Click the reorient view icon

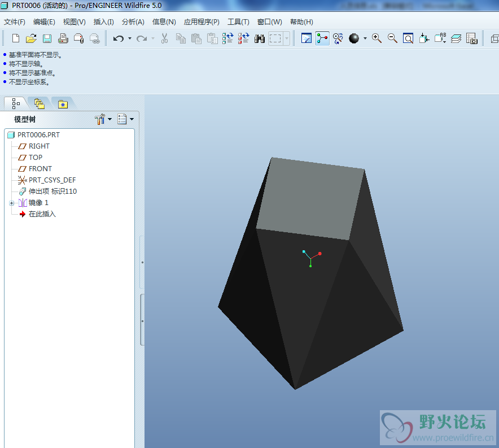424,38
